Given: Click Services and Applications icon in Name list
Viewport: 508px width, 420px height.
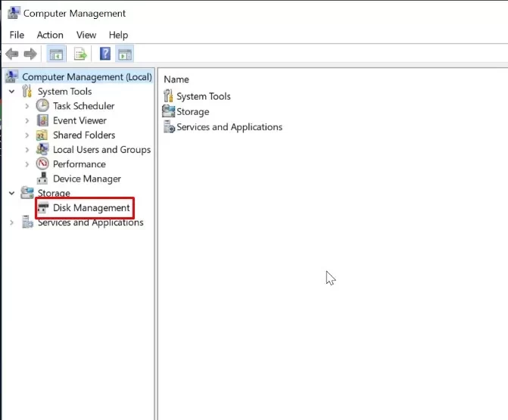Looking at the screenshot, I should (169, 126).
